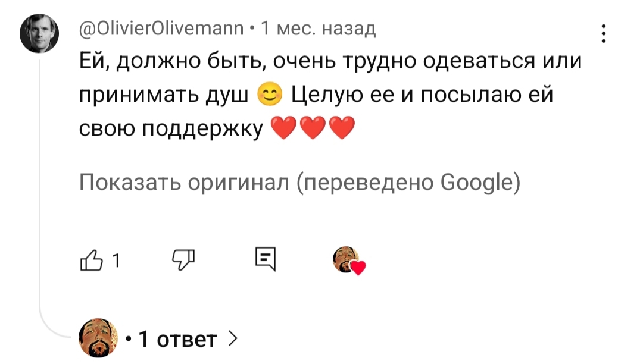The image size is (643, 364).
Task: Open the @OlivierOlivemann channel link
Action: click(x=162, y=28)
